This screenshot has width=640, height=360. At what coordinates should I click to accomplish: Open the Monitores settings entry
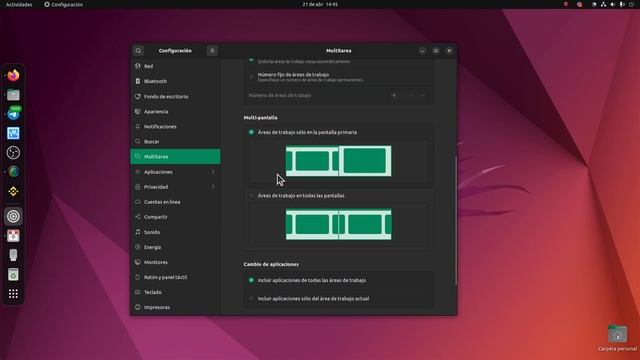[176, 262]
